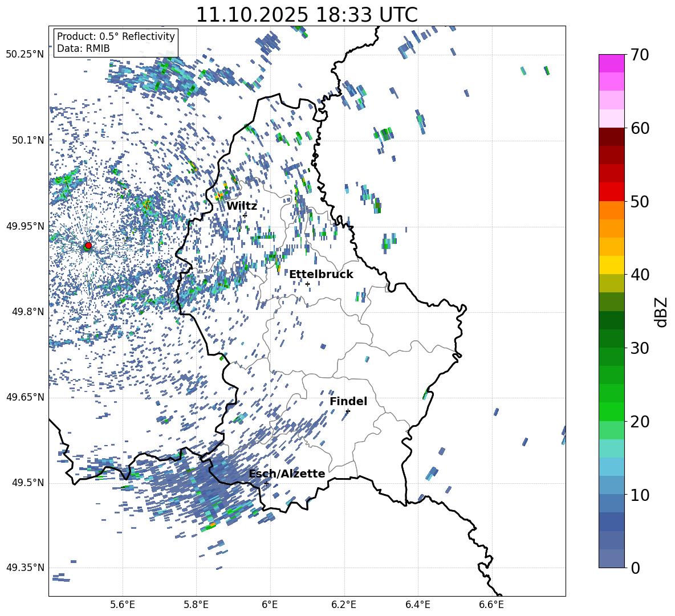The image size is (675, 616).
Task: Pick the yellow colorbar segment above 40
Action: pyautogui.click(x=612, y=265)
